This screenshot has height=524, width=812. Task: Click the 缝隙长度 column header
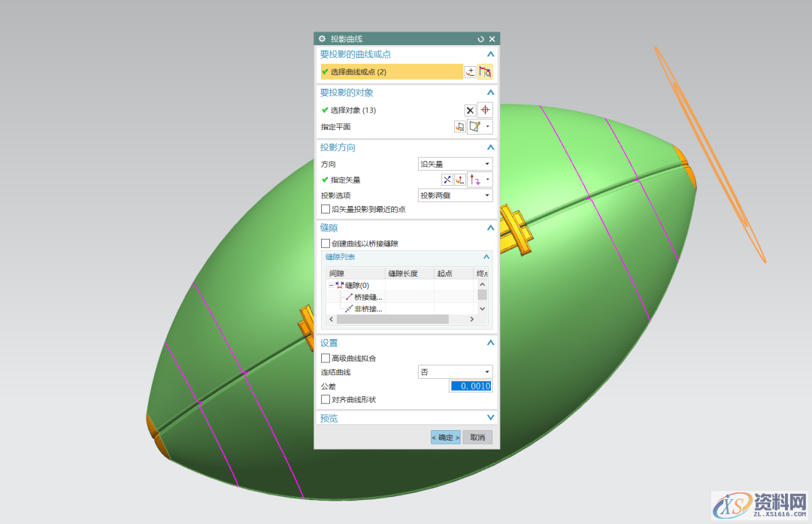[409, 274]
